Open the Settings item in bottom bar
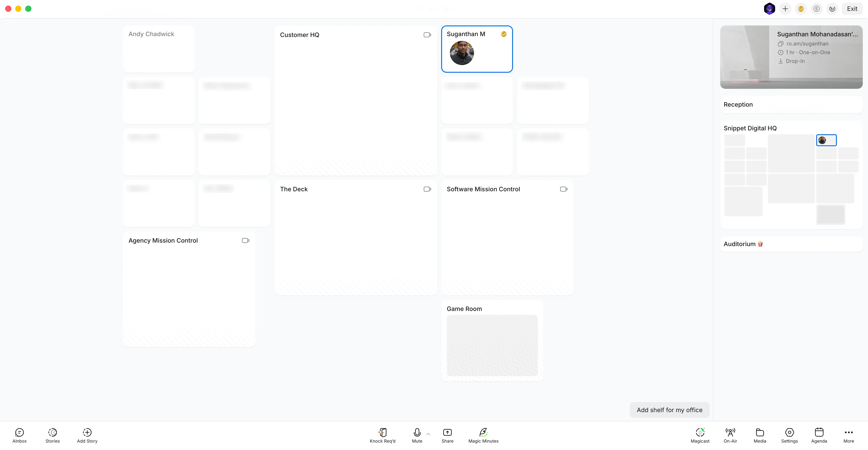Screen dimensions: 868x450 789,432
